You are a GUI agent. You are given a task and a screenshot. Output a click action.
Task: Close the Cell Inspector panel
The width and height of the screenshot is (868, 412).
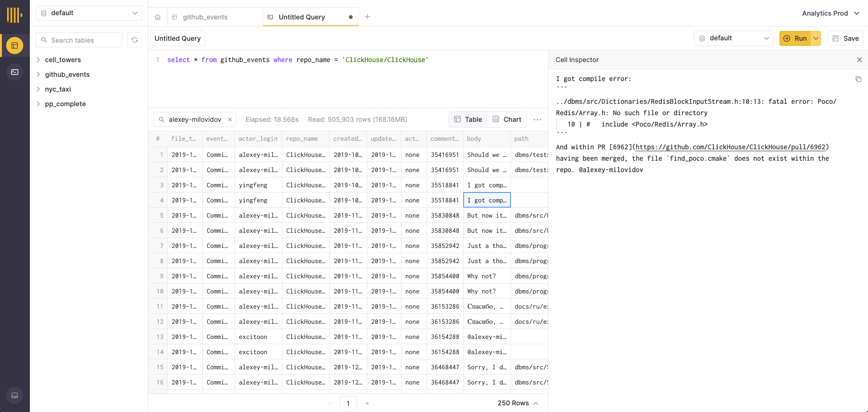[859, 60]
